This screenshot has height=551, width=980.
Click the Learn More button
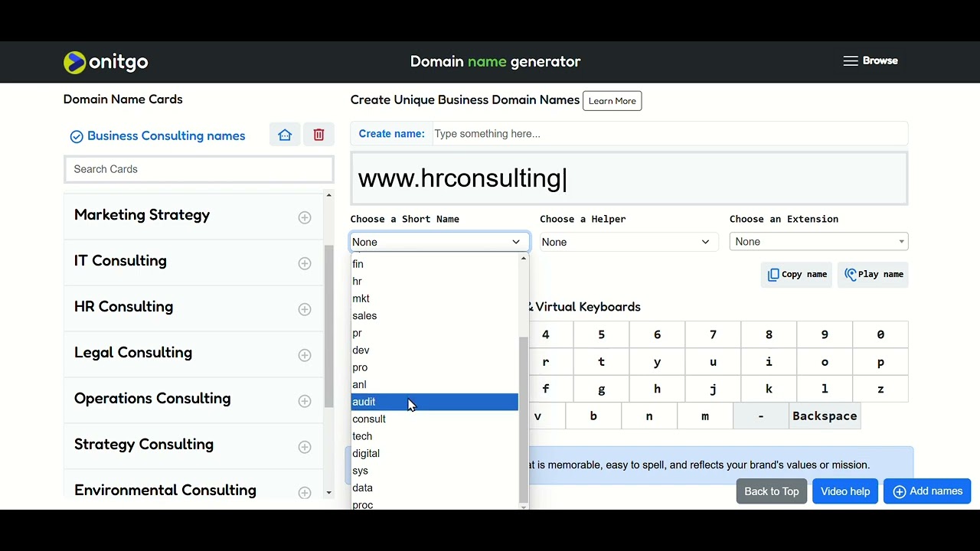(612, 101)
